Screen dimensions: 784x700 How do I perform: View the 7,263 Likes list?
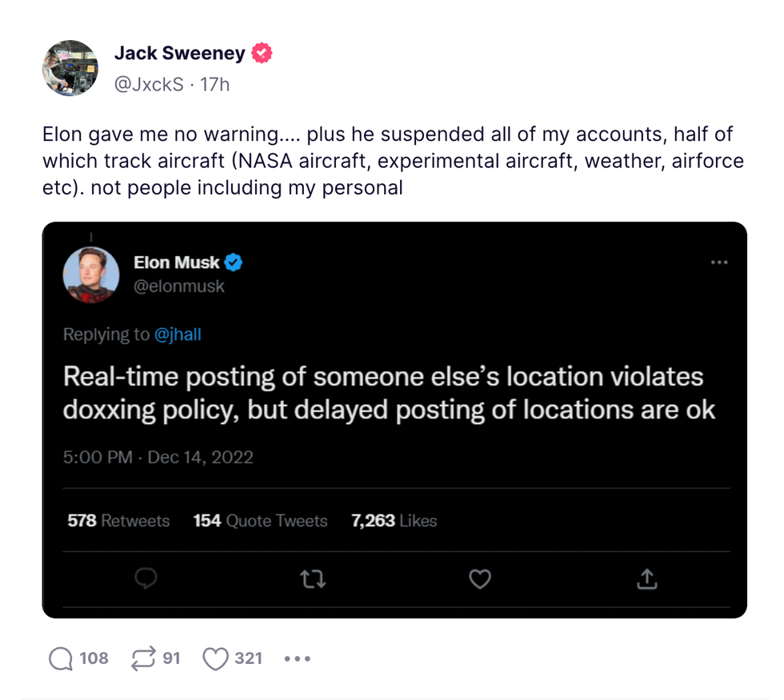point(394,521)
